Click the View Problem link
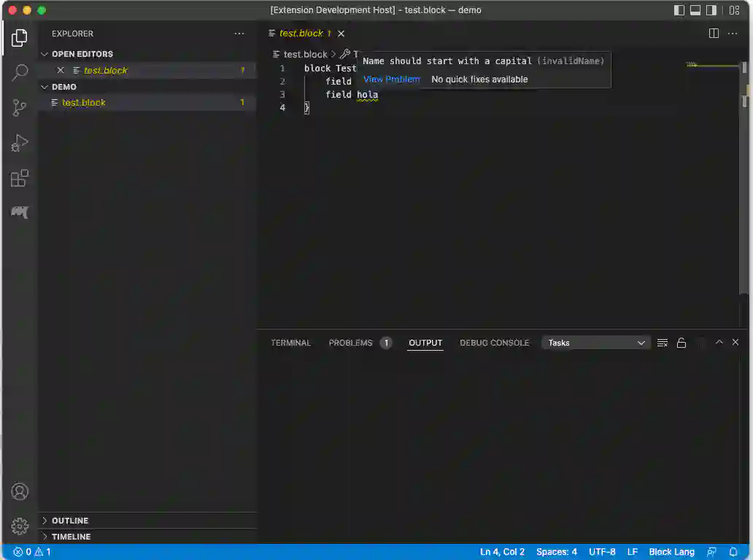Screen dimensions: 753x560 point(391,79)
